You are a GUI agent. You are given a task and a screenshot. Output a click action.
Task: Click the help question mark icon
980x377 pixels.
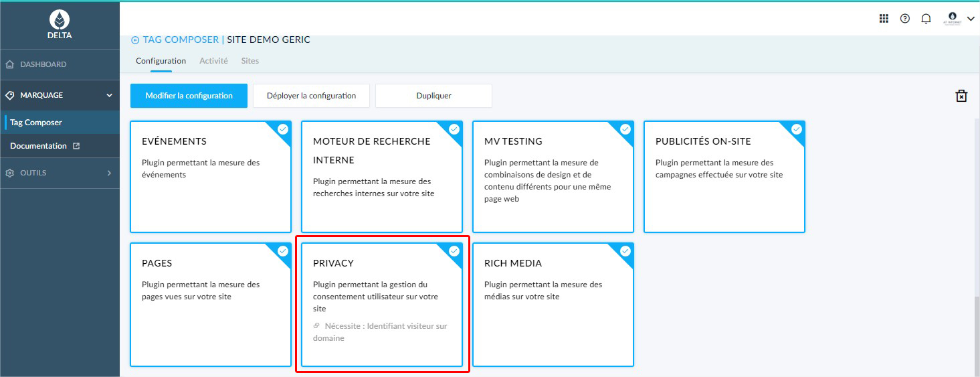pyautogui.click(x=904, y=19)
